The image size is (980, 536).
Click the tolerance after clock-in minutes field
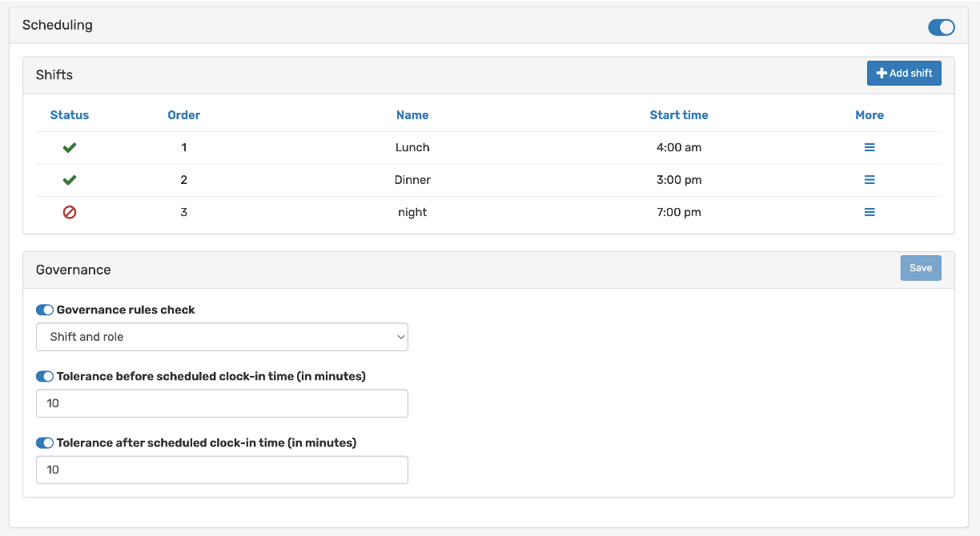click(x=222, y=470)
